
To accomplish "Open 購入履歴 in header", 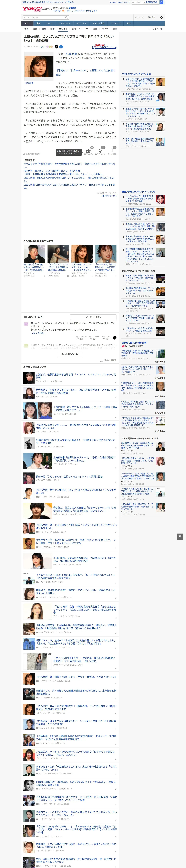I will click(152, 18).
